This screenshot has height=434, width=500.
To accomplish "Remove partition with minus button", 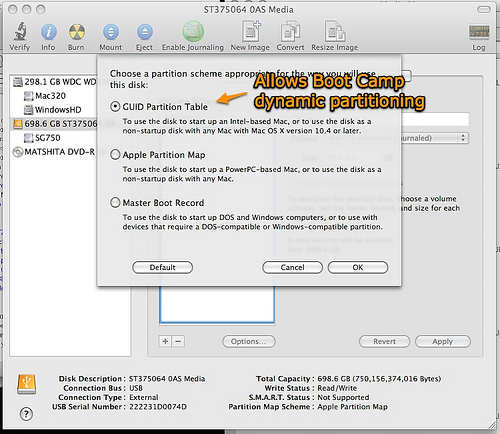I will coord(178,341).
